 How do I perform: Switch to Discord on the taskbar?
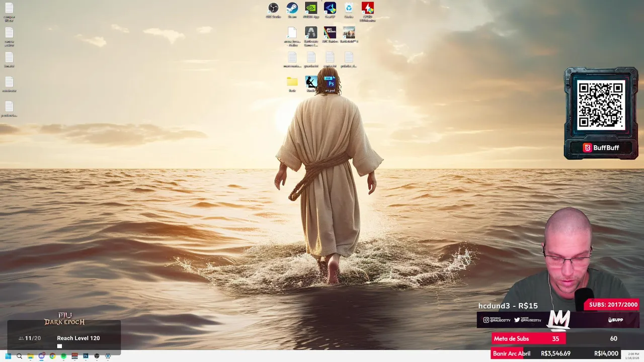coord(41,356)
